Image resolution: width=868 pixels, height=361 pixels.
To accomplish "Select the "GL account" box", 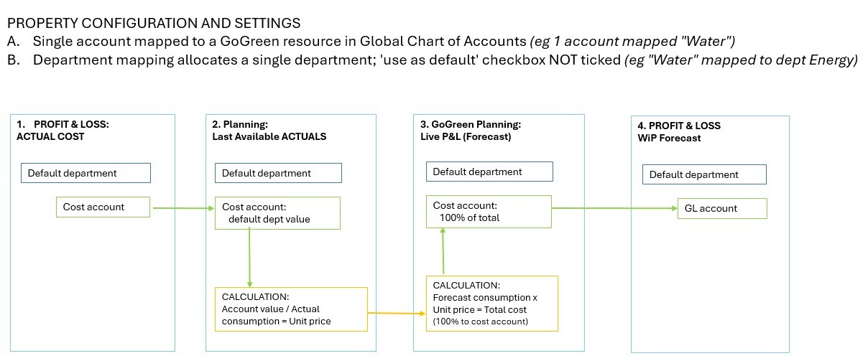I will tap(721, 208).
